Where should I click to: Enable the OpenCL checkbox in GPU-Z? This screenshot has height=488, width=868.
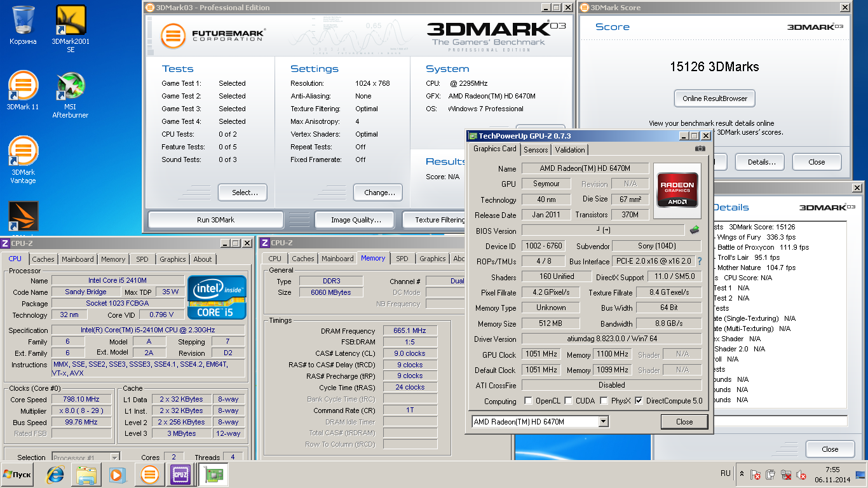pos(528,401)
